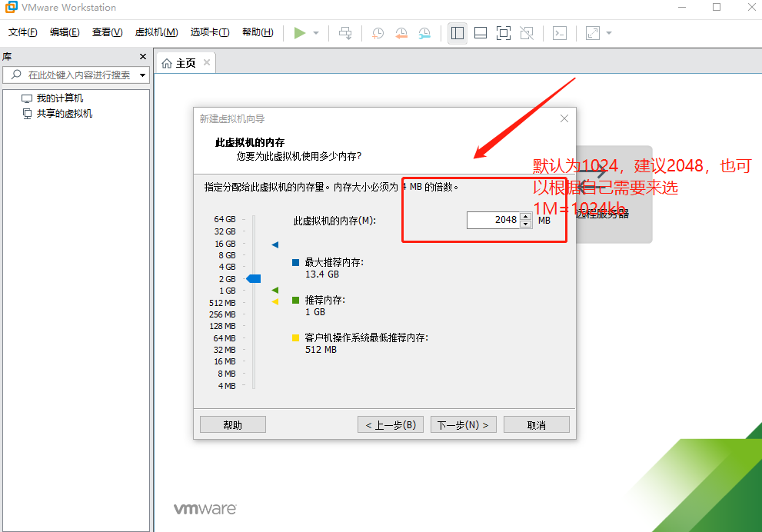Viewport: 762px width, 532px height.
Task: Click the memory value input field
Action: point(493,220)
